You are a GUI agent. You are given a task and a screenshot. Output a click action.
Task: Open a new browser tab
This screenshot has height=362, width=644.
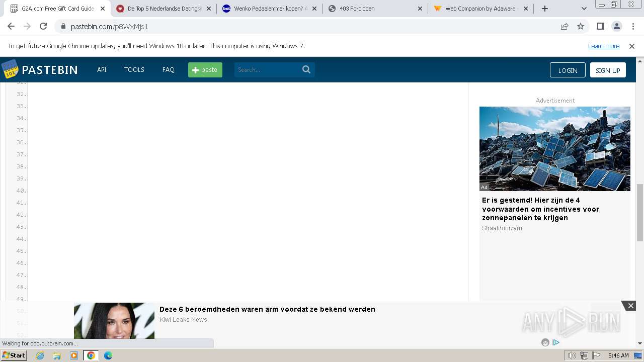point(545,9)
